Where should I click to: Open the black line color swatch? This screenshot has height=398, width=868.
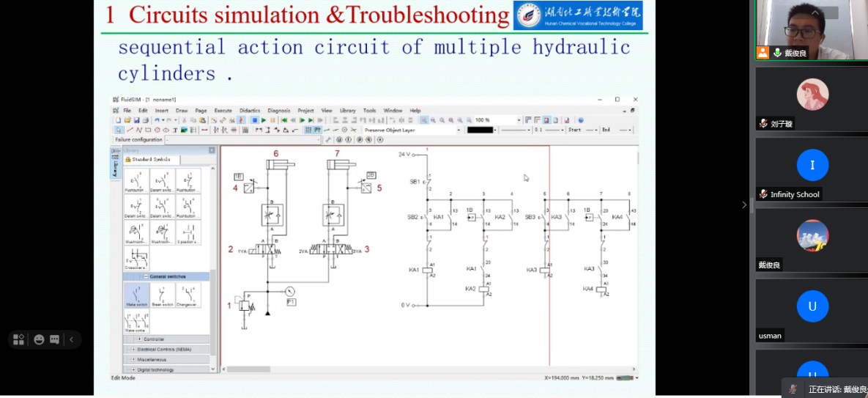pyautogui.click(x=481, y=130)
